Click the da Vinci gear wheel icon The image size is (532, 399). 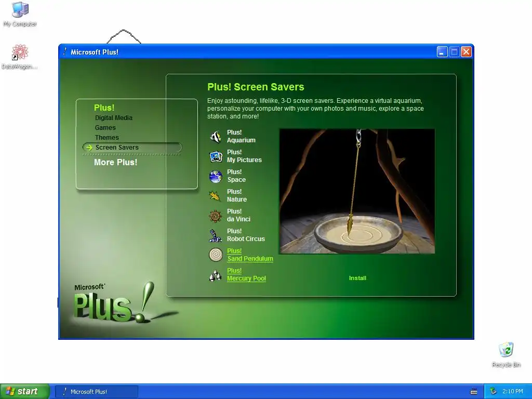pyautogui.click(x=216, y=216)
